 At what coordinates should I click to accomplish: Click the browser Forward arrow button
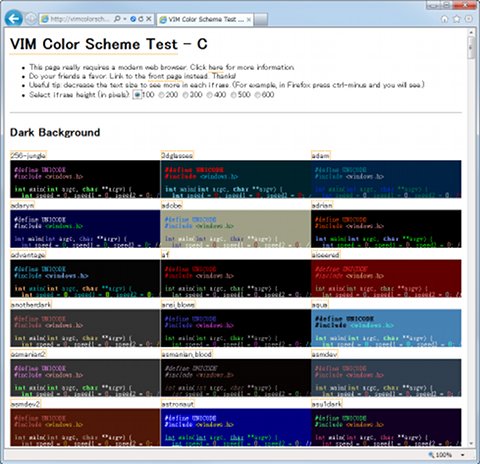[x=31, y=19]
